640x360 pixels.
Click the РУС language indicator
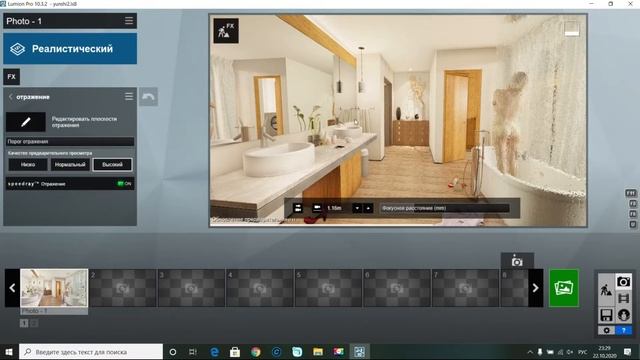(x=583, y=352)
